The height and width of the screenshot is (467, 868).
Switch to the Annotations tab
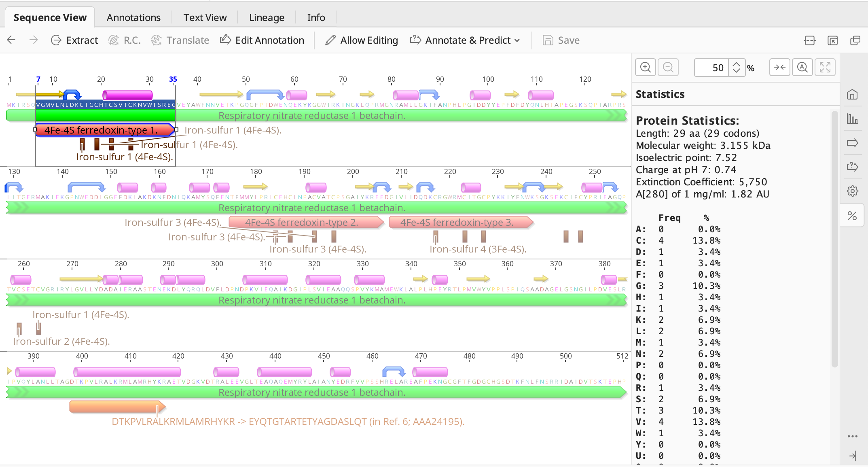(133, 17)
